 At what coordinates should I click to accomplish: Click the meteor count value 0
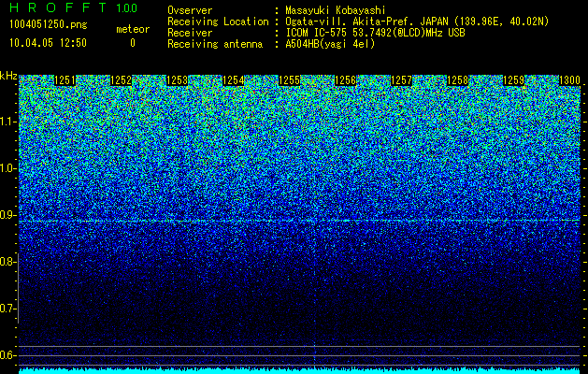[133, 43]
